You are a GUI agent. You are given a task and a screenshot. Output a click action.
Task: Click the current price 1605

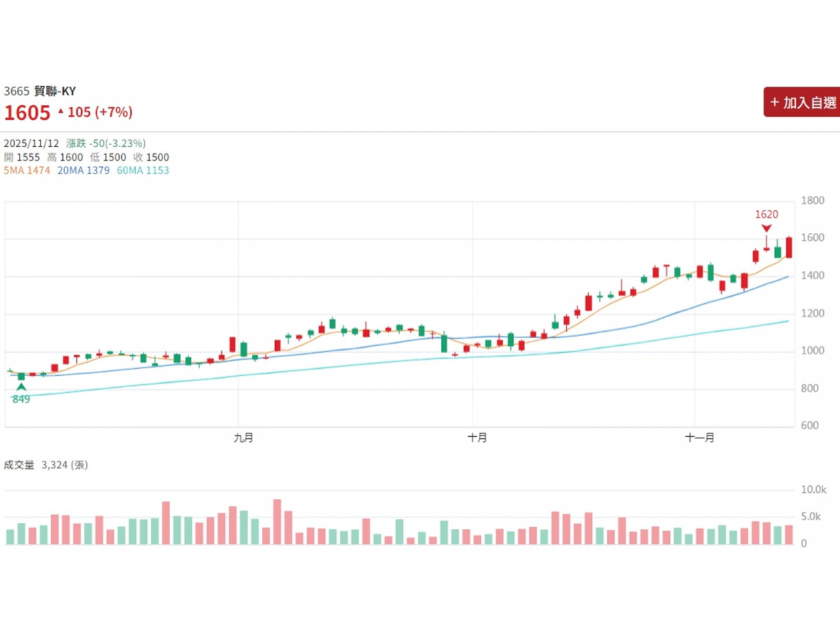click(x=27, y=113)
